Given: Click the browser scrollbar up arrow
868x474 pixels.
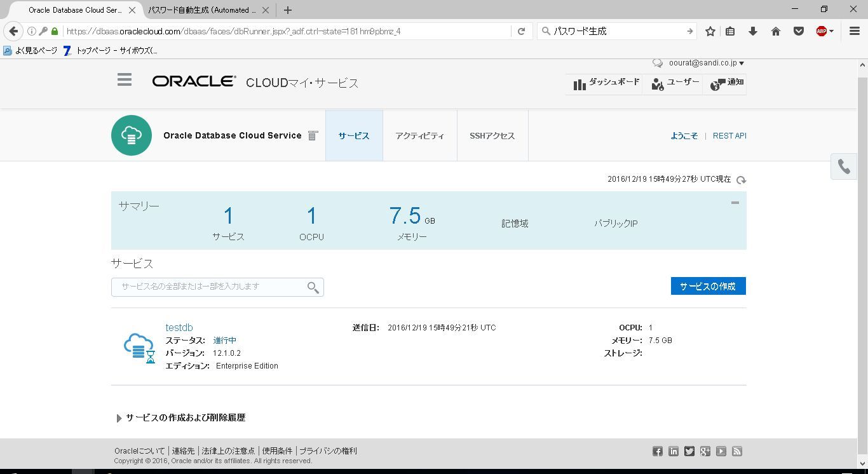Looking at the screenshot, I should pos(863,65).
